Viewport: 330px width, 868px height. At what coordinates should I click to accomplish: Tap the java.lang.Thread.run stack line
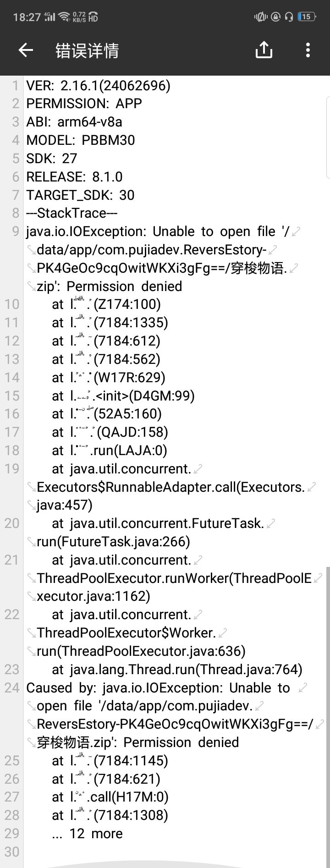[177, 669]
